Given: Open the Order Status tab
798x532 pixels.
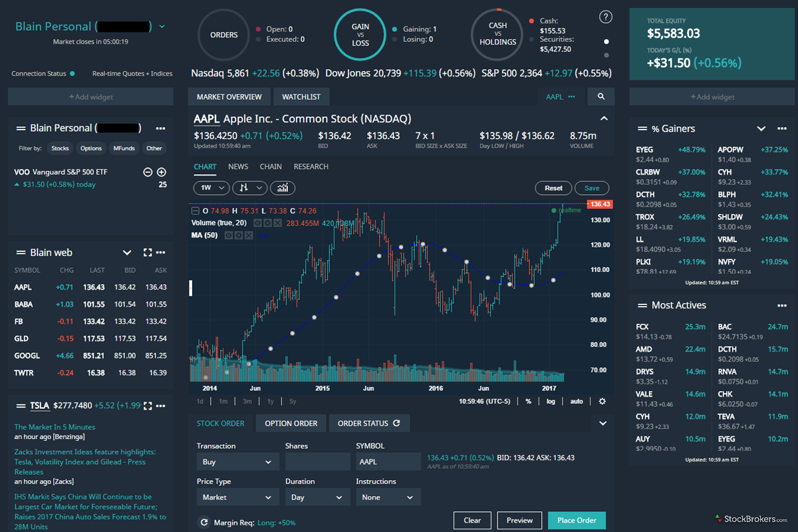Looking at the screenshot, I should (369, 423).
